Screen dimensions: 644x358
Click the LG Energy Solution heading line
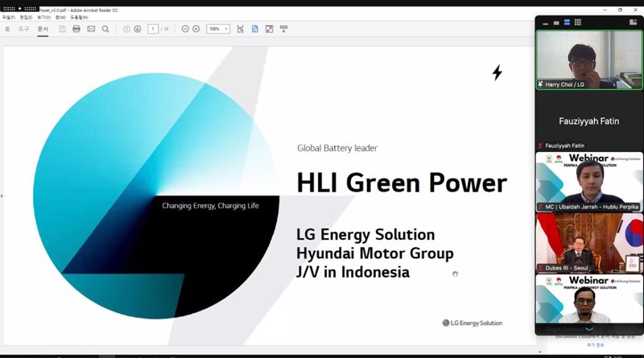coord(365,234)
